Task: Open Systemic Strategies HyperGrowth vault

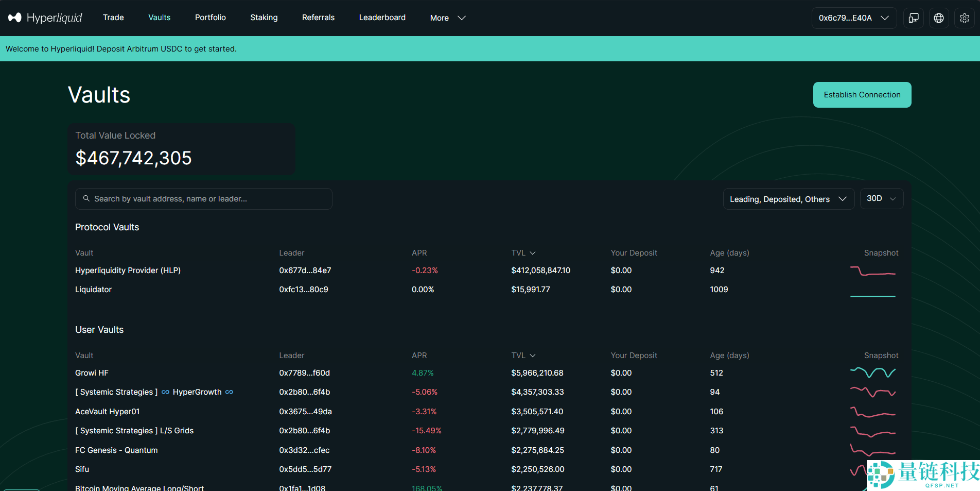Action: point(154,392)
